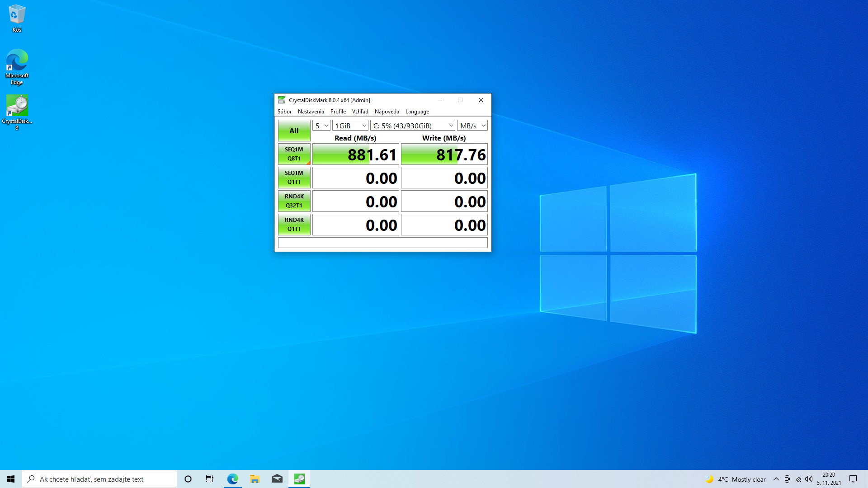Screen dimensions: 868x488
Task: Click the Edge icon in the taskbar
Action: (232, 479)
